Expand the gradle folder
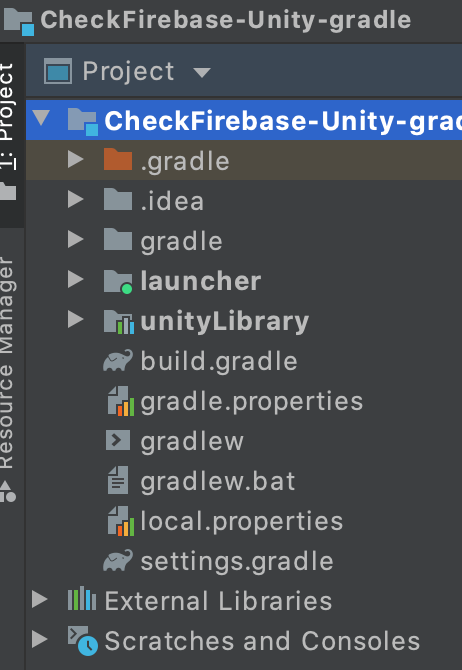462x670 pixels. [76, 240]
